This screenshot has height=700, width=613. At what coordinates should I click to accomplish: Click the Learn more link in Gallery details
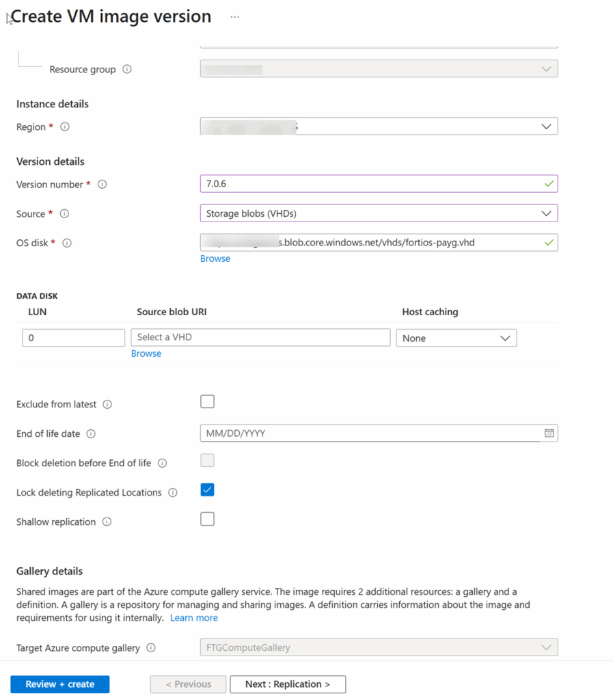pos(194,617)
